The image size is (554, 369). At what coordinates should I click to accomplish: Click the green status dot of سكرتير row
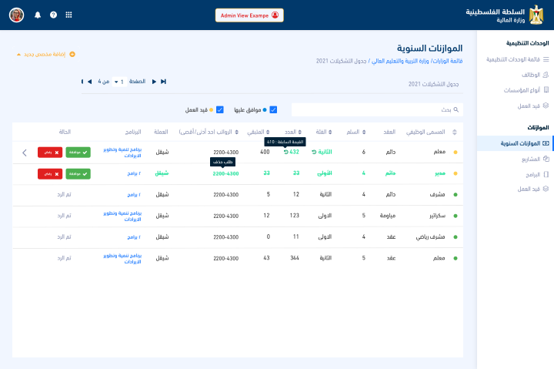coord(455,216)
